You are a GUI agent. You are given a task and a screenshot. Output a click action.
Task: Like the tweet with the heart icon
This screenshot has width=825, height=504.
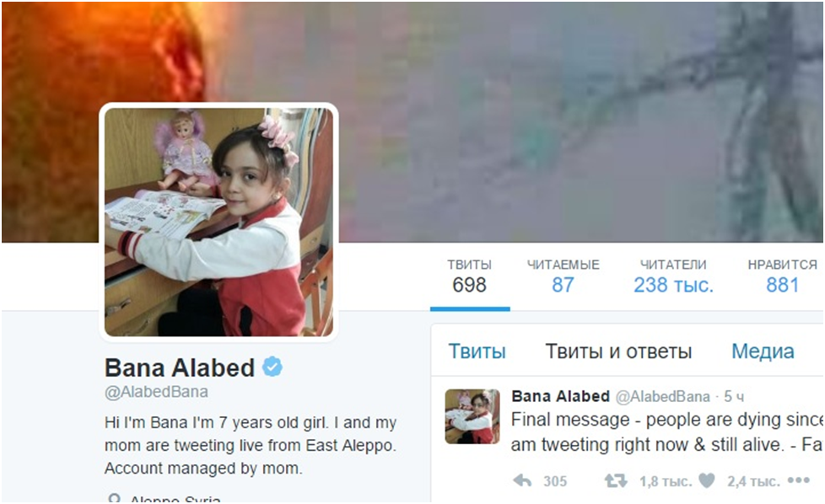pos(707,480)
